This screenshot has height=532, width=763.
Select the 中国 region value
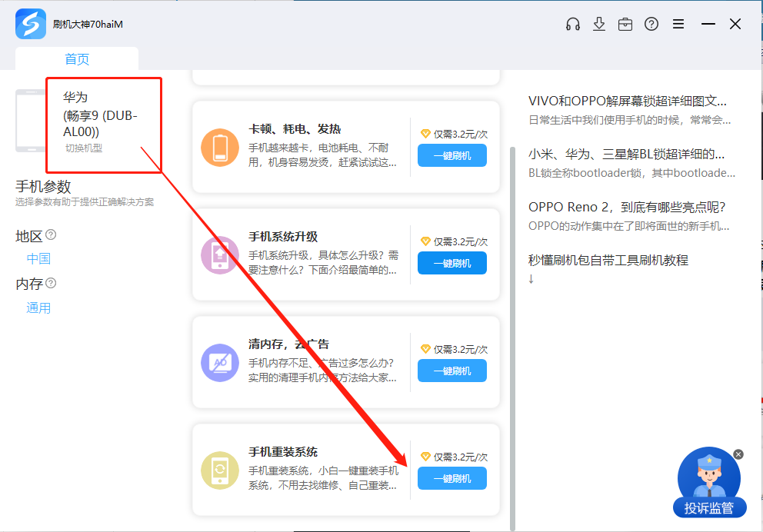[38, 258]
